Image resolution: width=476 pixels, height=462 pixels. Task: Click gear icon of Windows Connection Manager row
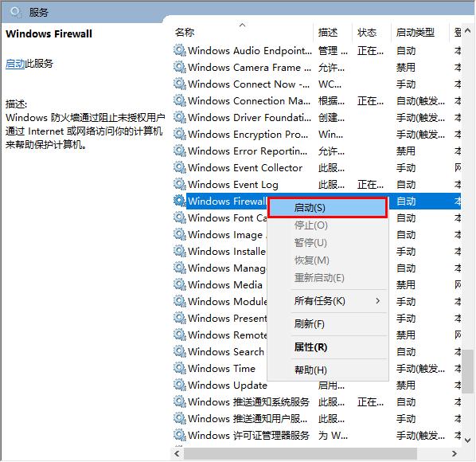[x=179, y=100]
